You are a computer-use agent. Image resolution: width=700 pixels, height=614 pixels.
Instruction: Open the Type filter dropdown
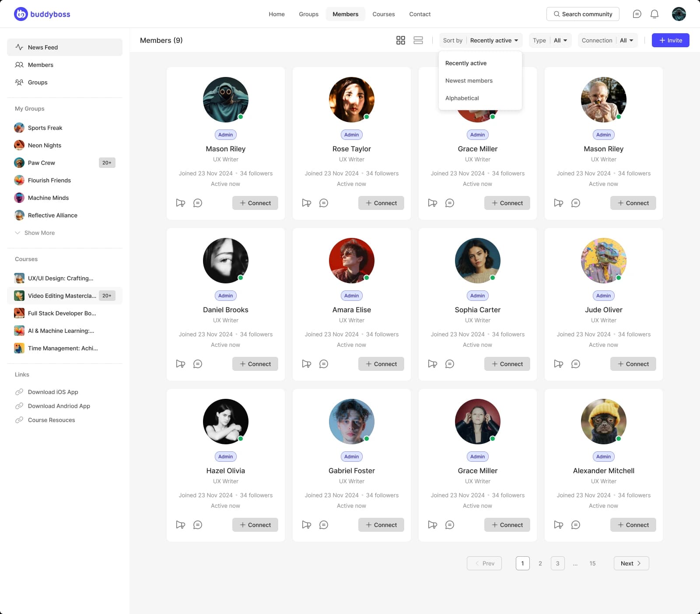550,40
